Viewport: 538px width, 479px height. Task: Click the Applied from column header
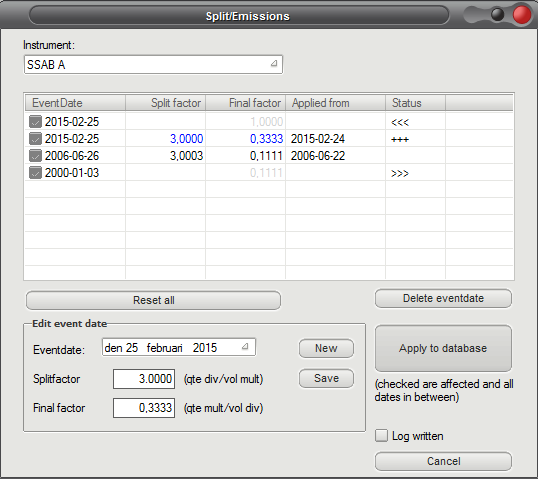click(336, 103)
